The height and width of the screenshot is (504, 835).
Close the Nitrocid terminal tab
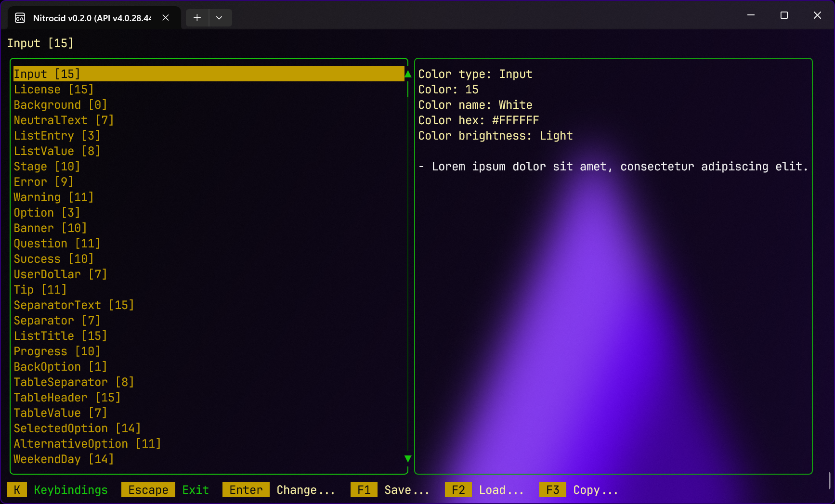pos(166,18)
